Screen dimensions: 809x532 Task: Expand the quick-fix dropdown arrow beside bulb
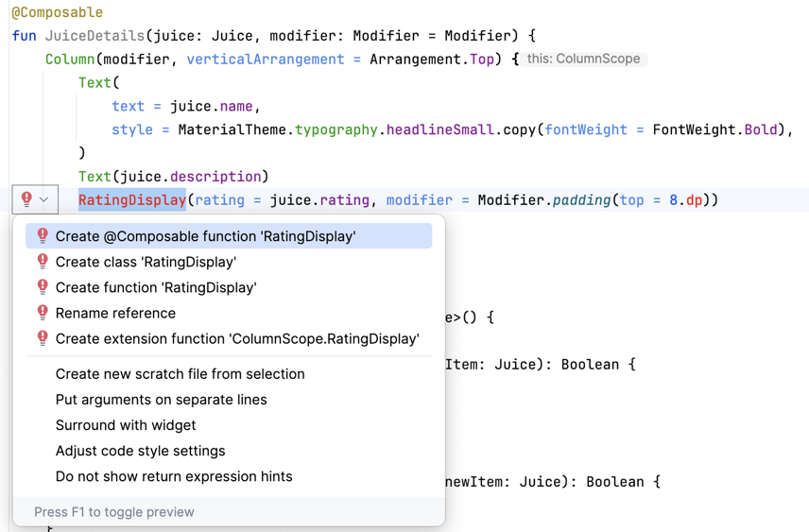click(44, 199)
